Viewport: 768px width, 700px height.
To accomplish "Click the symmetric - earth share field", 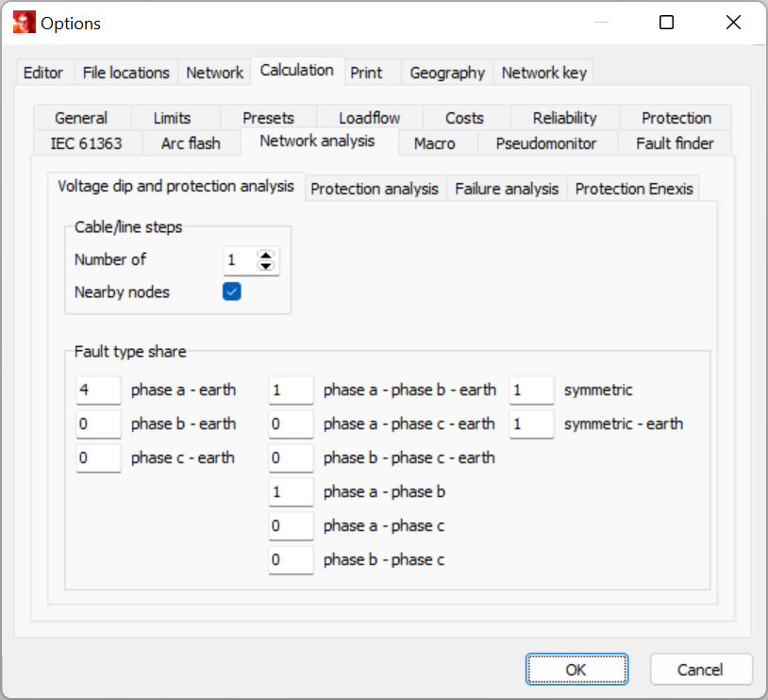I will (x=531, y=424).
